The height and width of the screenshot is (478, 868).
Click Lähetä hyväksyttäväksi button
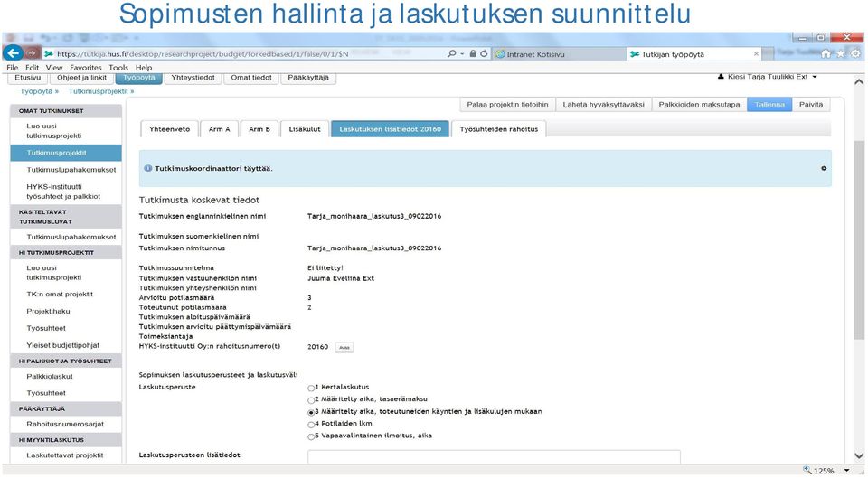coord(603,105)
